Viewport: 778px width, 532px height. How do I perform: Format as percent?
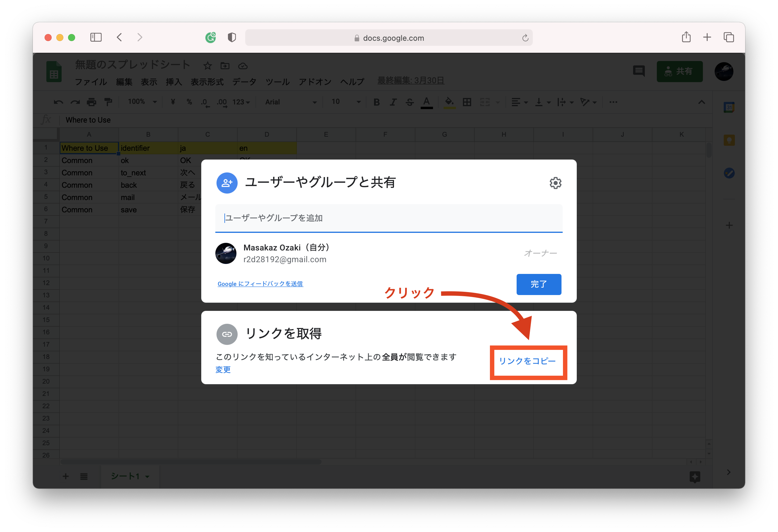pyautogui.click(x=190, y=102)
